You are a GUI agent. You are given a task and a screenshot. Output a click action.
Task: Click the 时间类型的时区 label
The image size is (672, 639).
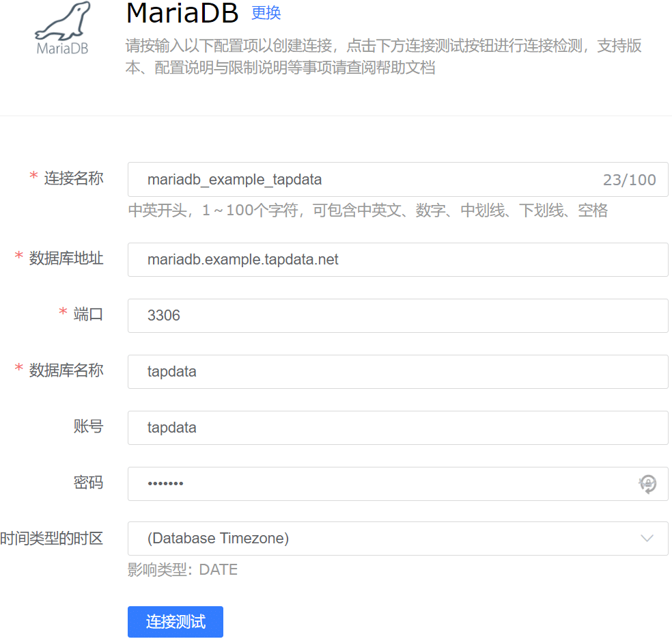[51, 539]
